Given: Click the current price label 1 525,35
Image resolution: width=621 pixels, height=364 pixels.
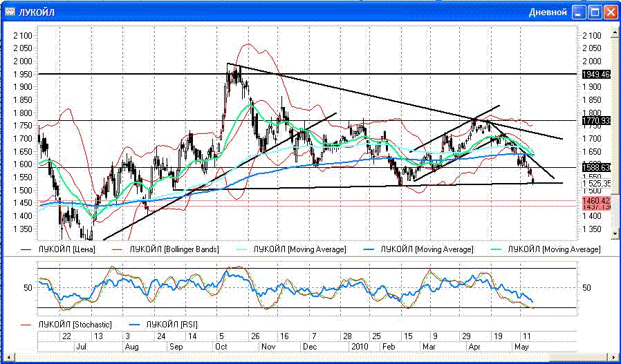Looking at the screenshot, I should pos(597,184).
